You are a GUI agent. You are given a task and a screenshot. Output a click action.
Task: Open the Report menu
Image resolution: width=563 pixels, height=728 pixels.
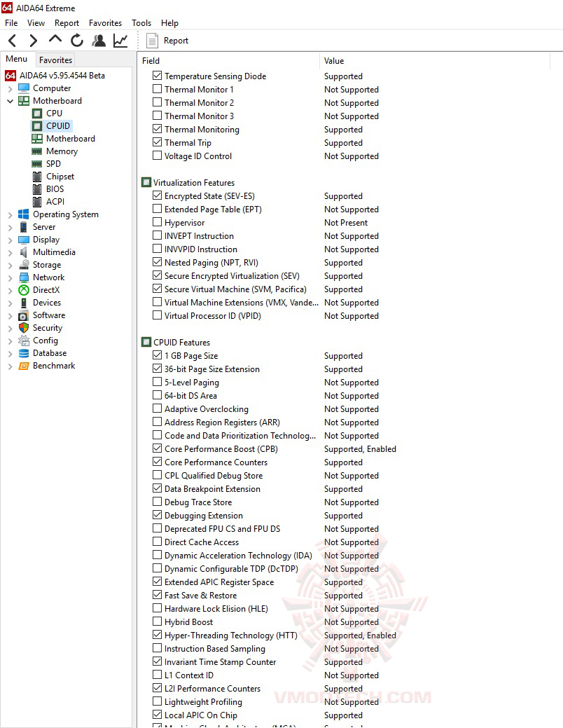pos(67,22)
